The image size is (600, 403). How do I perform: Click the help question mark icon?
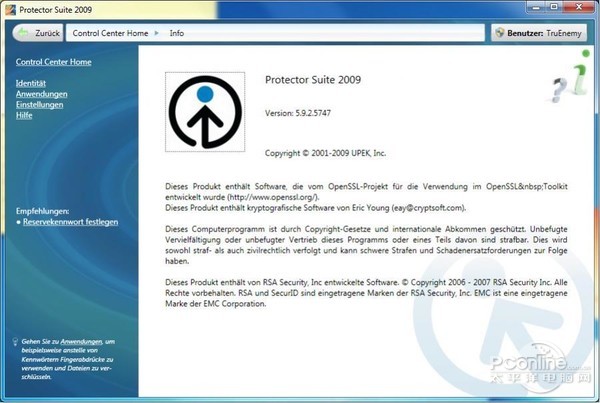(x=559, y=90)
